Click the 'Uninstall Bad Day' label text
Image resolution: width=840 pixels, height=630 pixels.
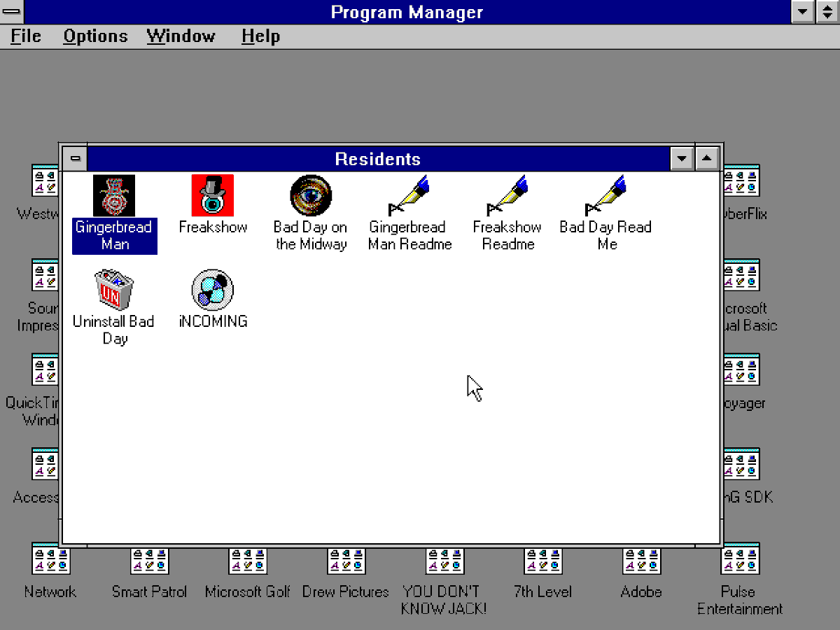[x=114, y=330]
